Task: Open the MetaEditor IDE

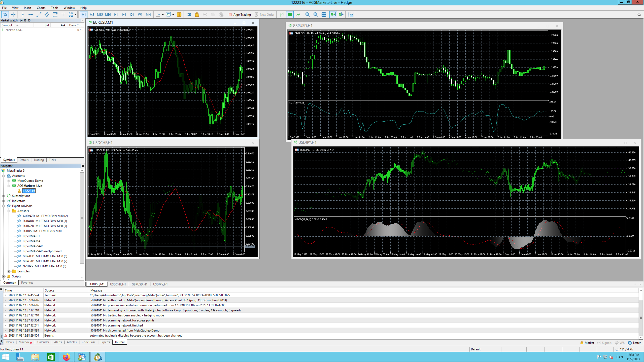Action: click(188, 15)
